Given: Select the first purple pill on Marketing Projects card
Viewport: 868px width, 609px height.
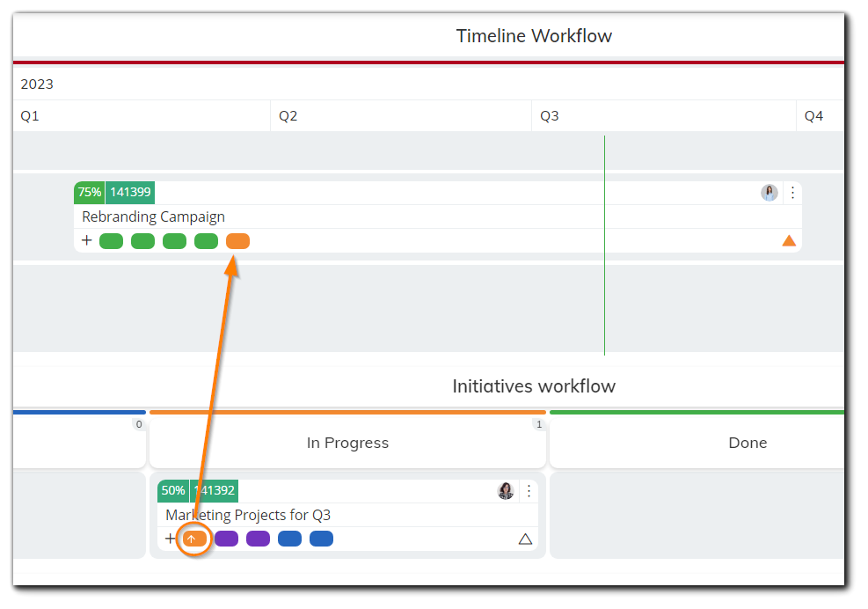Looking at the screenshot, I should 226,538.
